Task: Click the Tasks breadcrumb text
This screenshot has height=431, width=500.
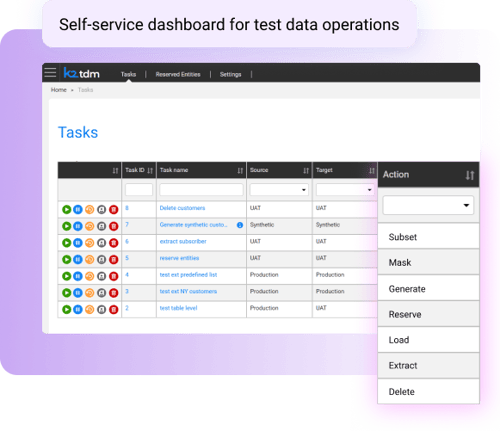Action: (x=85, y=90)
